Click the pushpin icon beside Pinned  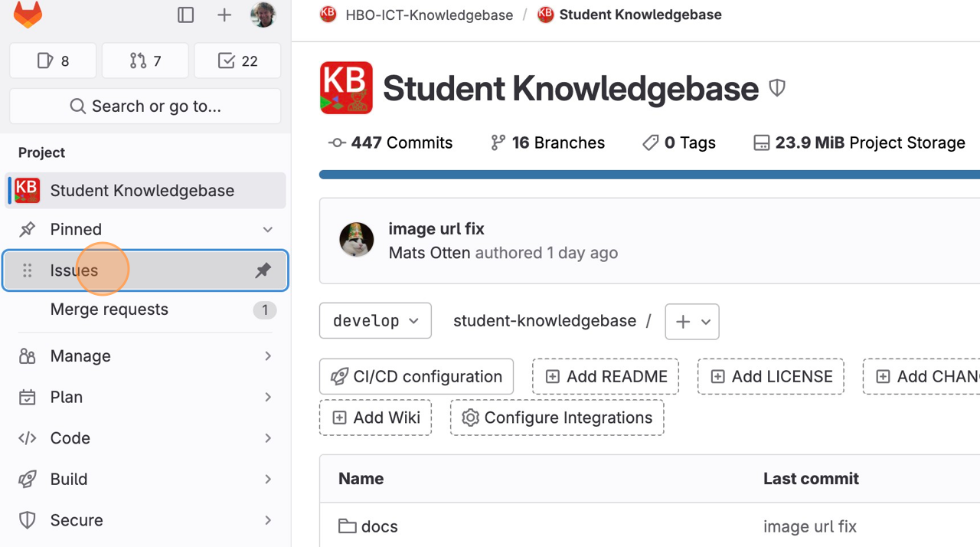pyautogui.click(x=28, y=229)
